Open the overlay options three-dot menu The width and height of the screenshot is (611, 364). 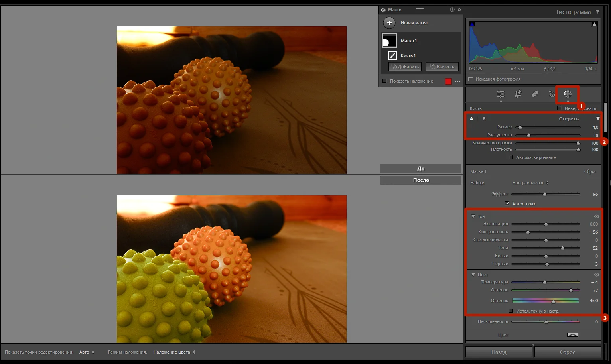457,81
